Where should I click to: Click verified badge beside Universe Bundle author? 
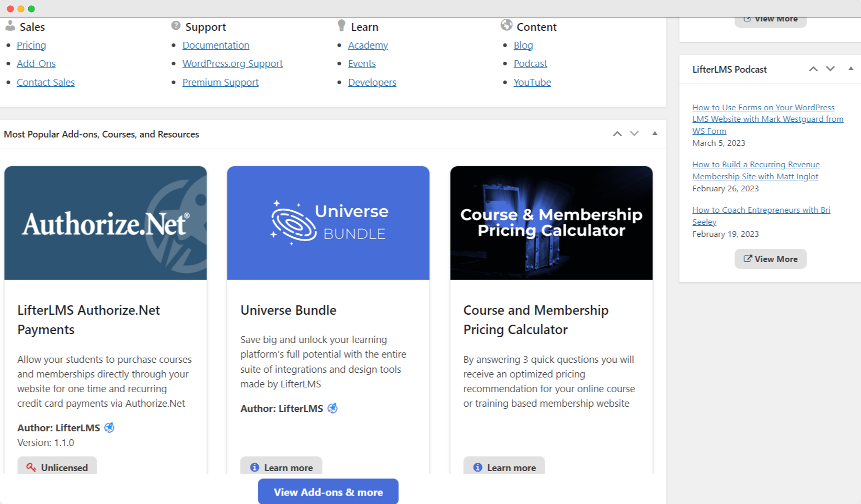click(x=332, y=408)
